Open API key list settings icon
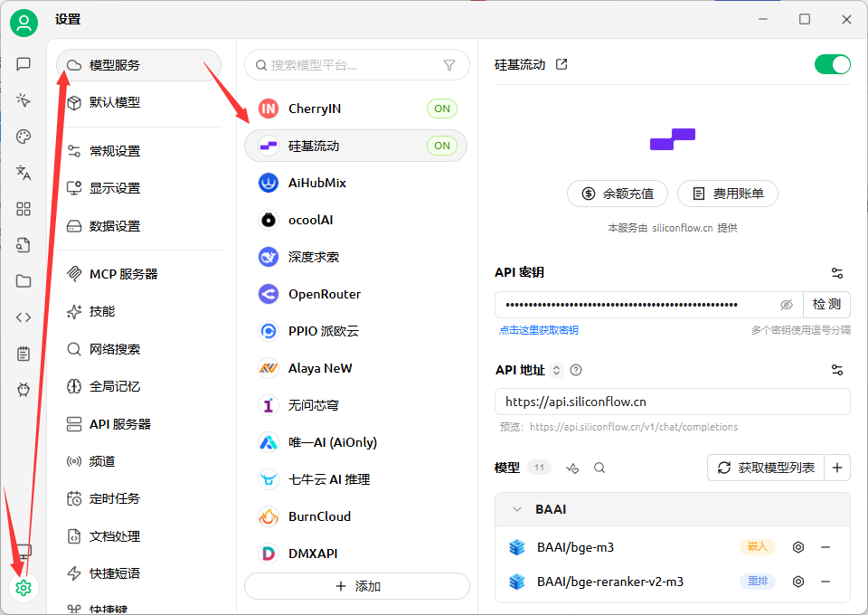Screen dimensions: 868x615 click(x=837, y=273)
